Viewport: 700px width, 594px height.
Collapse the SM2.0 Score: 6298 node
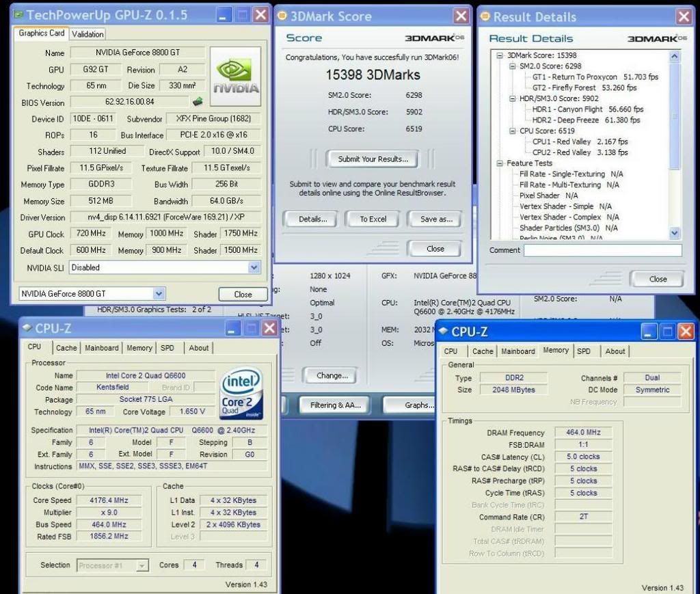pyautogui.click(x=513, y=66)
